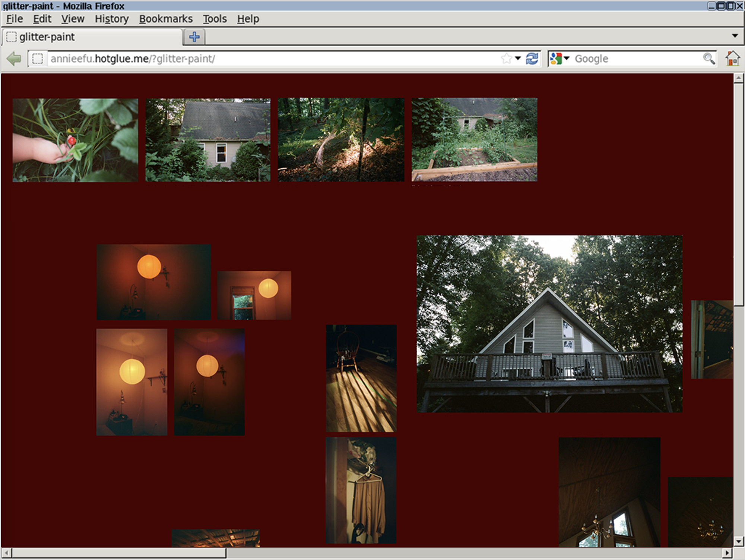Click the vertical scrollbar down arrow

738,541
